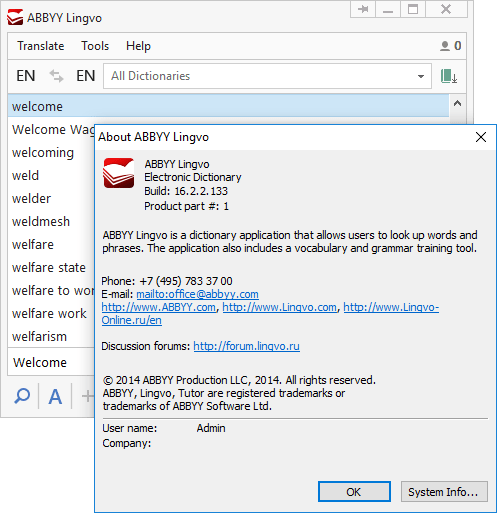Click the System Info... button
Screen dimensions: 497x513
444,491
